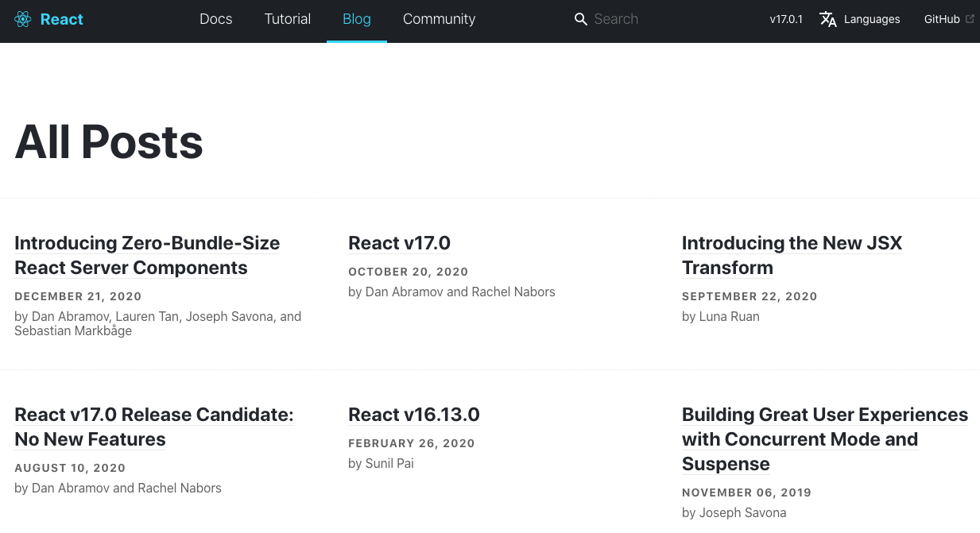The height and width of the screenshot is (533, 980).
Task: Open the Docs navigation item
Action: [x=216, y=19]
